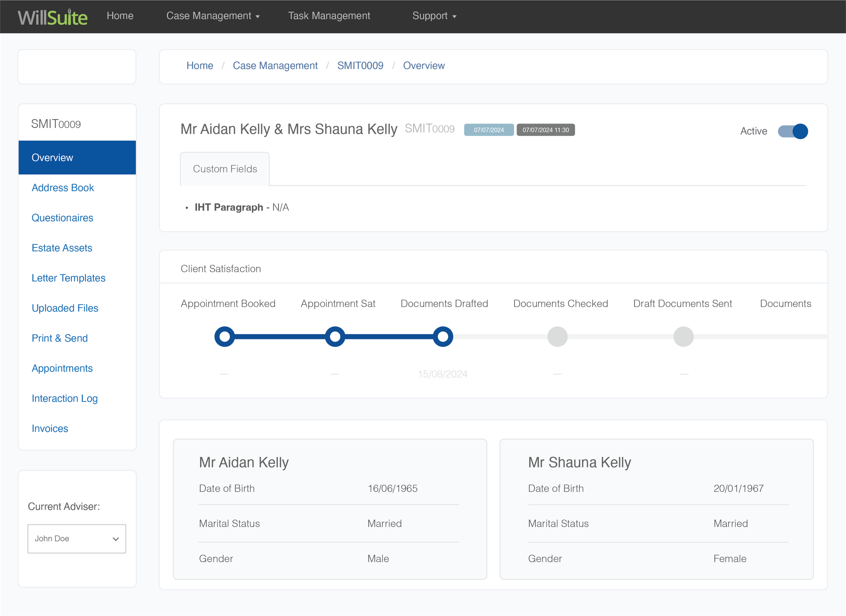This screenshot has width=846, height=616.
Task: Click the 07/07/2024 11:30 timestamp badge
Action: pyautogui.click(x=546, y=130)
